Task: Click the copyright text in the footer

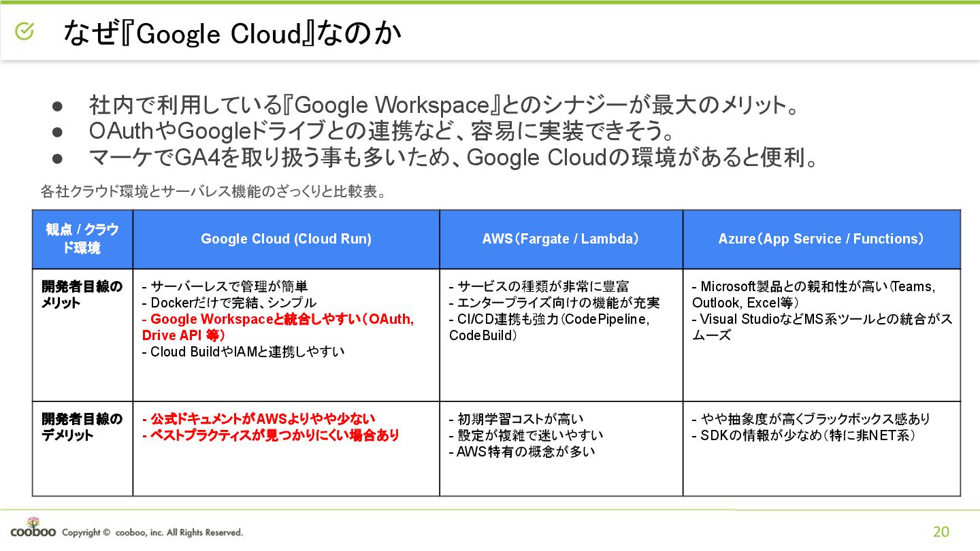Action: [152, 533]
